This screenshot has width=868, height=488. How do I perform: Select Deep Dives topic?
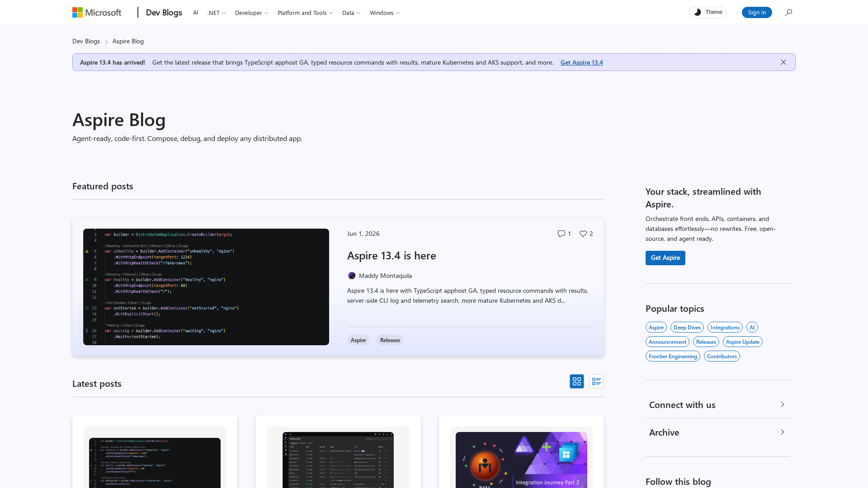coord(687,327)
